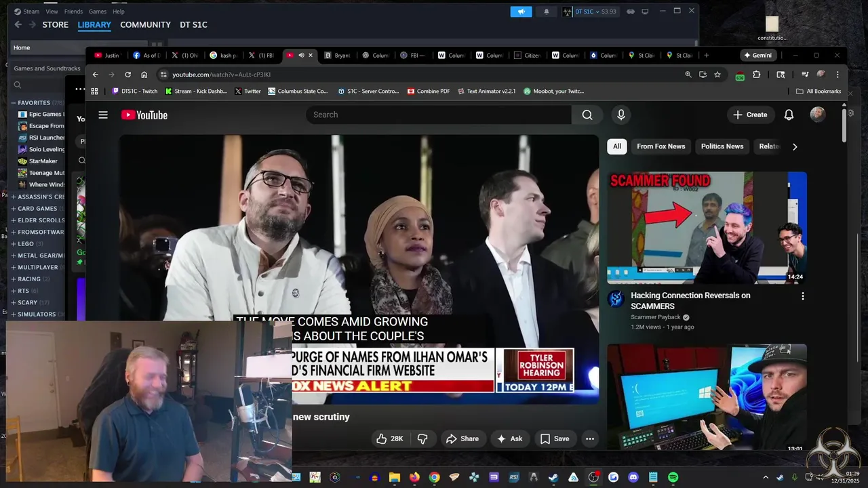Start voice search with the microphone icon
Screen dimensions: 868x488
tap(620, 115)
